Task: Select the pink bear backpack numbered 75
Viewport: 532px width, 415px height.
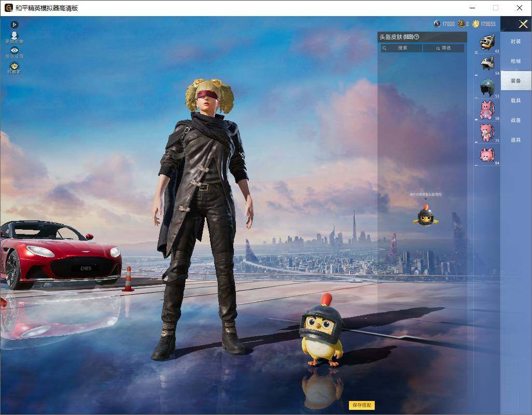Action: [x=487, y=132]
